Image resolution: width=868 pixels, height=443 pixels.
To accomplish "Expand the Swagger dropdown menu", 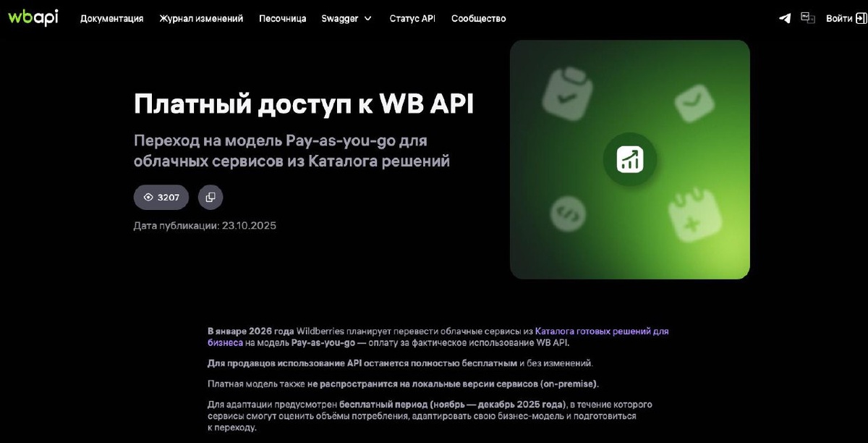I will 346,18.
